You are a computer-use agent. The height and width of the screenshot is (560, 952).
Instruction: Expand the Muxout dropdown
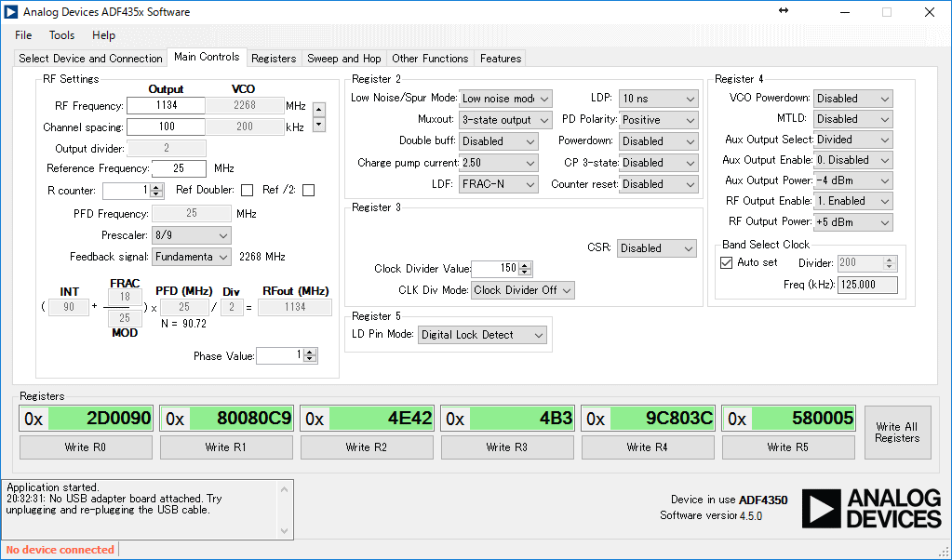point(505,119)
